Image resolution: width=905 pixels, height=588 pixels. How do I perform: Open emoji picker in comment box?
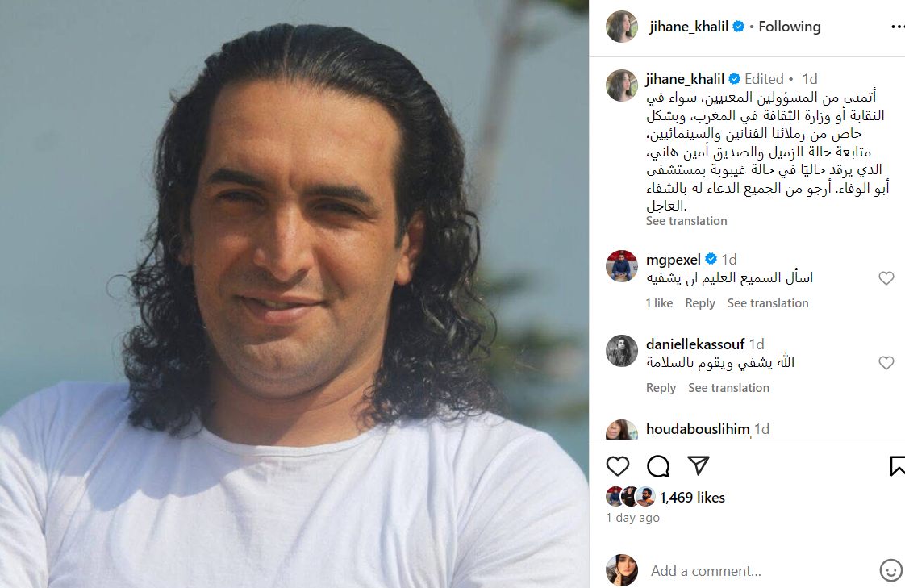click(x=890, y=570)
